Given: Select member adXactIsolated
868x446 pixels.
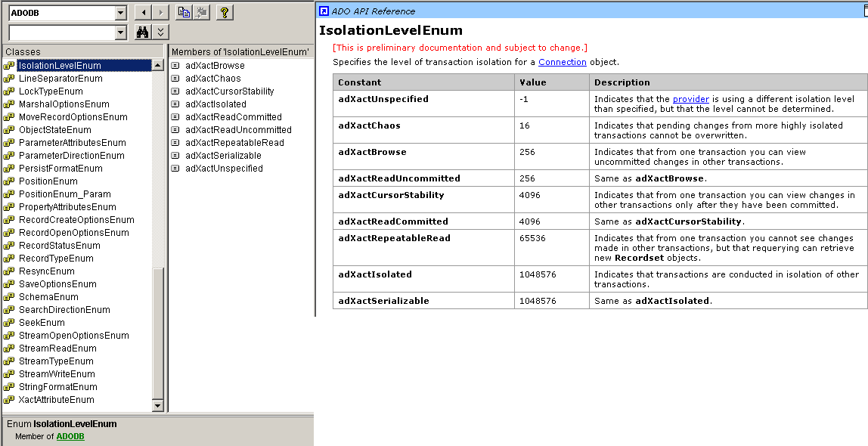Looking at the screenshot, I should pos(216,104).
